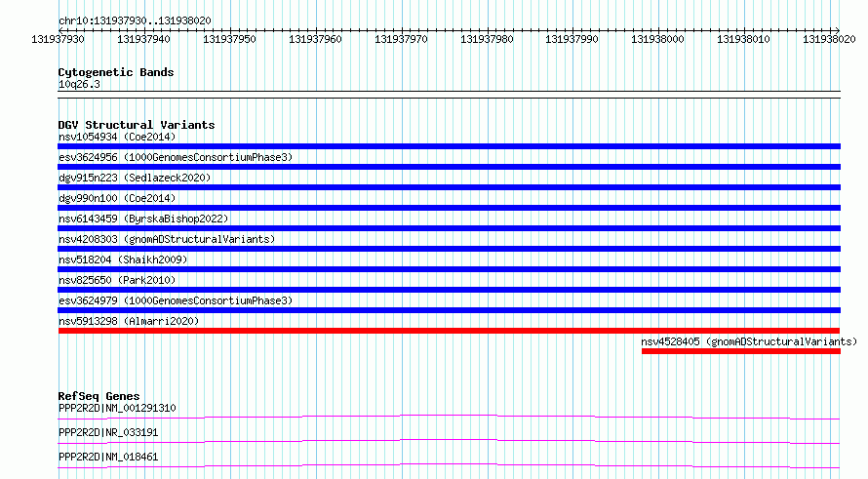The image size is (868, 479).
Task: Select the blue bar under dgv915n223
Action: tap(449, 187)
